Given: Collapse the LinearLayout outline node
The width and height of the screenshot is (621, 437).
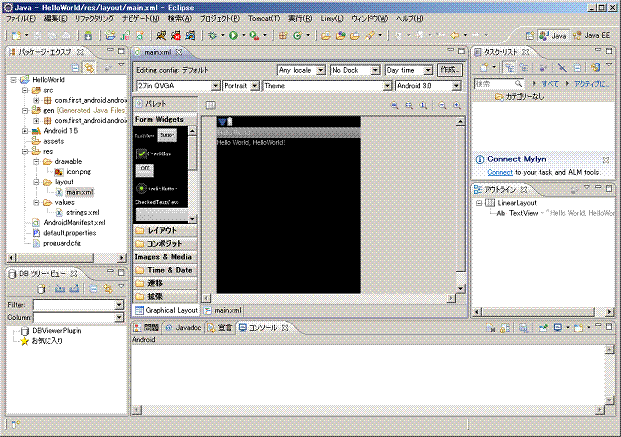Looking at the screenshot, I should click(x=479, y=203).
